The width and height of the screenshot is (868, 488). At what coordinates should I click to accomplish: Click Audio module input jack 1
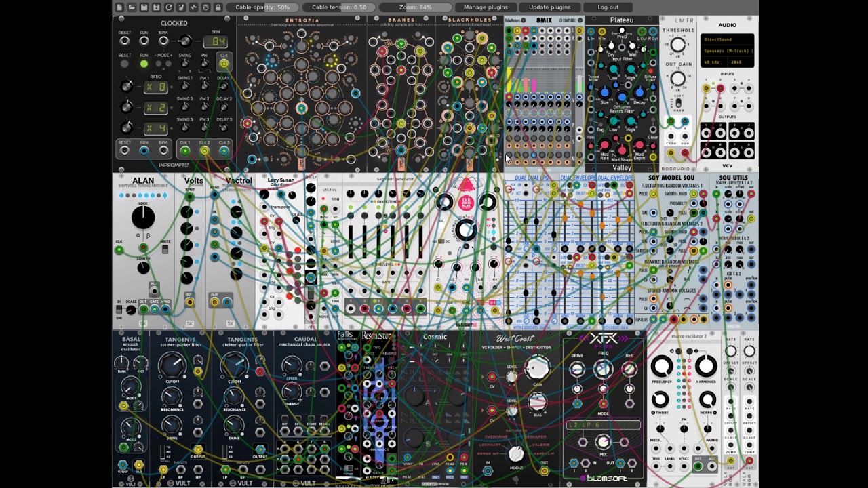[x=706, y=88]
